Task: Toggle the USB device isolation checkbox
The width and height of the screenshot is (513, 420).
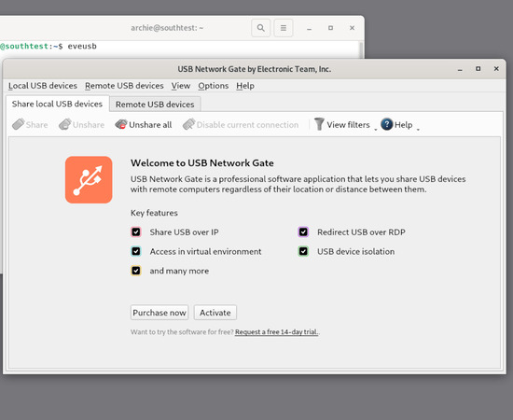Action: (303, 251)
